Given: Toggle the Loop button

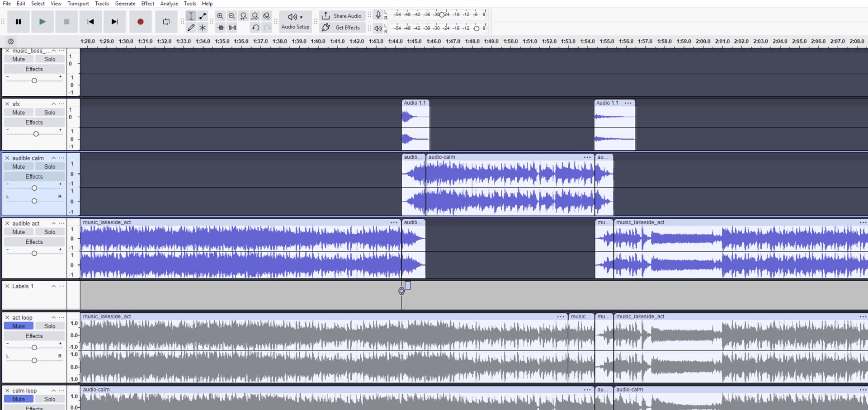Looking at the screenshot, I should [x=166, y=22].
